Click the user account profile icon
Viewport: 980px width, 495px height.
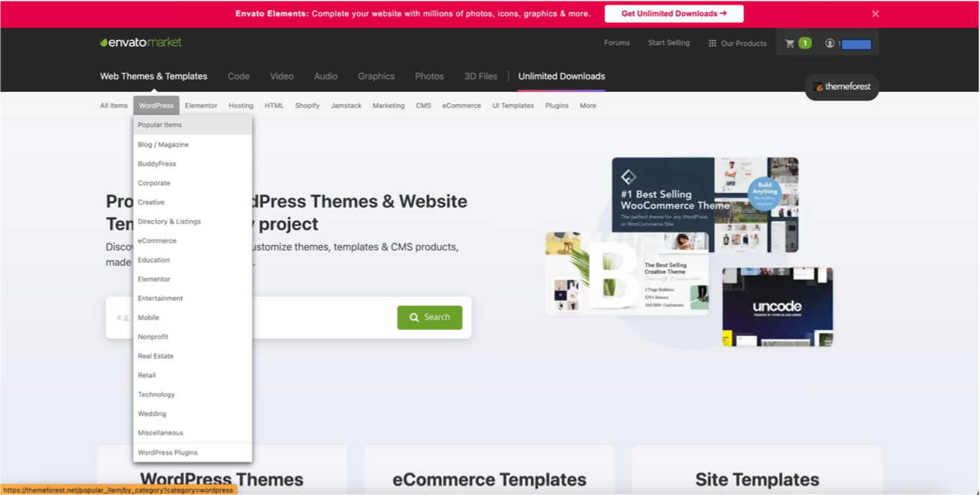pos(830,44)
